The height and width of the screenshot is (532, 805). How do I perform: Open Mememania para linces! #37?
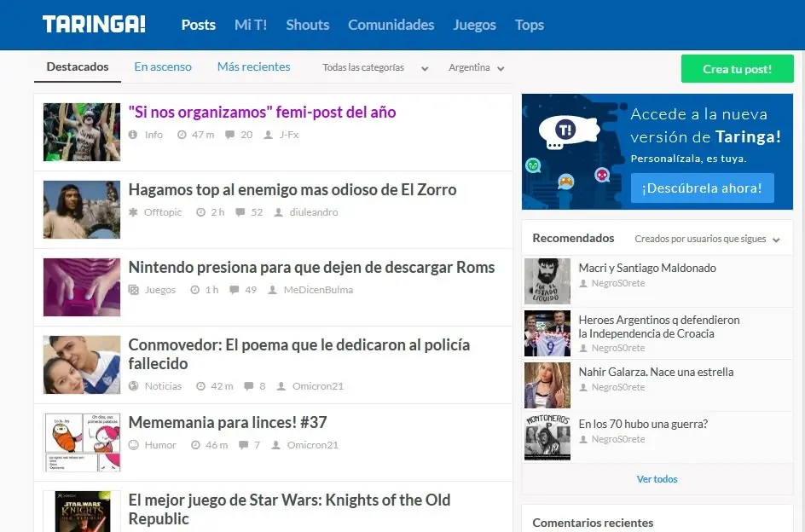(228, 422)
